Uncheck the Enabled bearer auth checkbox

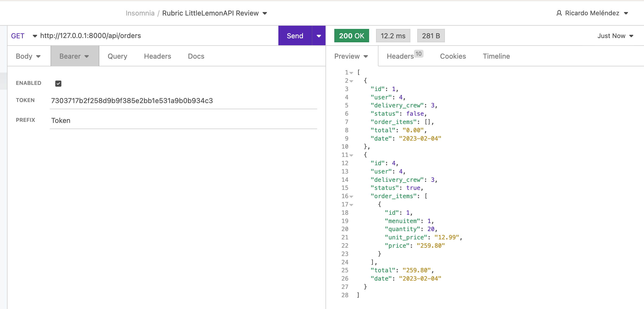[58, 84]
